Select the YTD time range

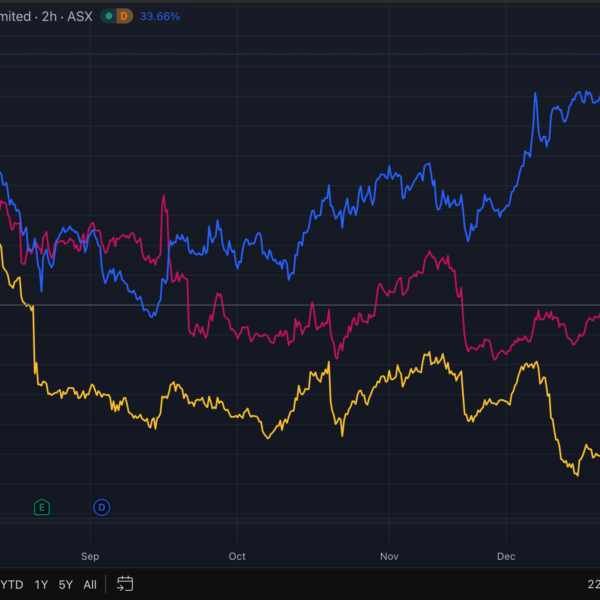11,584
